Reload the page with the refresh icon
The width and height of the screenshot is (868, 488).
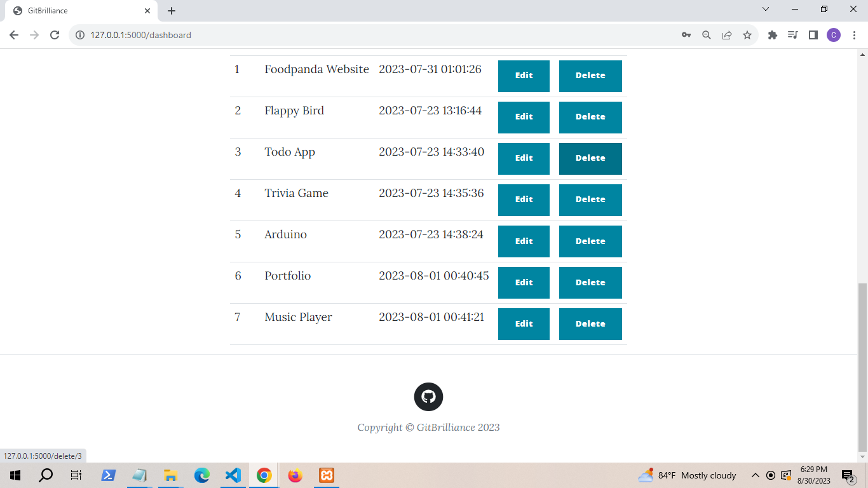tap(55, 35)
